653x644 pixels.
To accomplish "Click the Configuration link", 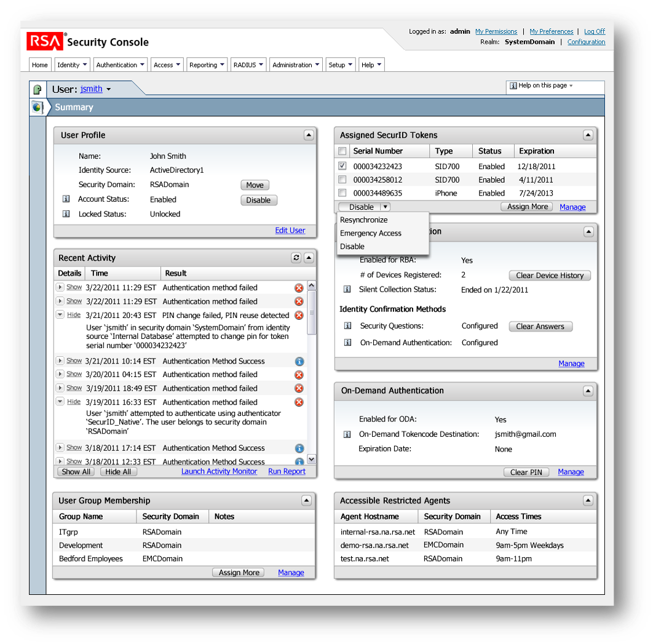I will coord(586,42).
